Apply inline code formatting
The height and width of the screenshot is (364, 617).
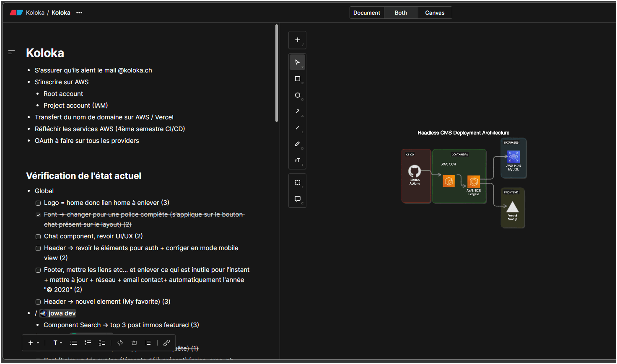pyautogui.click(x=120, y=343)
